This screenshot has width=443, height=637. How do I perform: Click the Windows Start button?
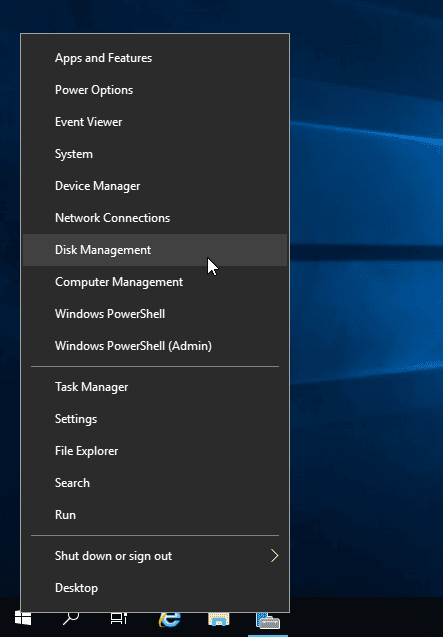[x=23, y=618]
